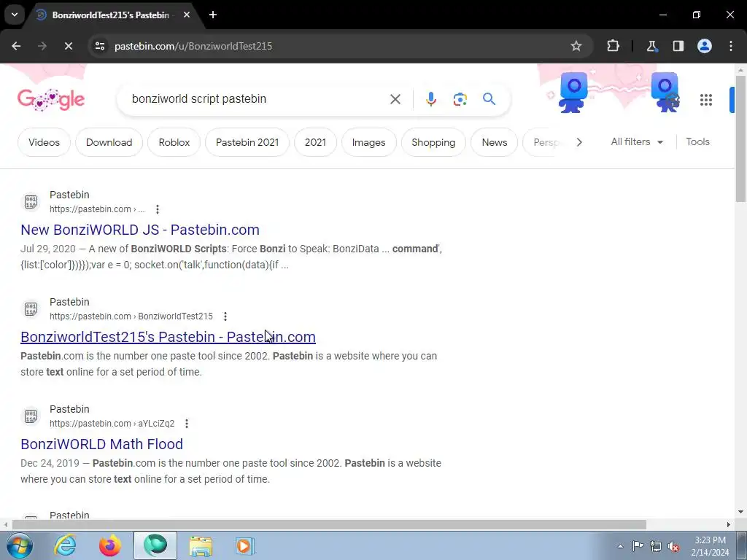Click the vertical scrollbar thumb
This screenshot has width=747, height=560.
tap(741, 139)
